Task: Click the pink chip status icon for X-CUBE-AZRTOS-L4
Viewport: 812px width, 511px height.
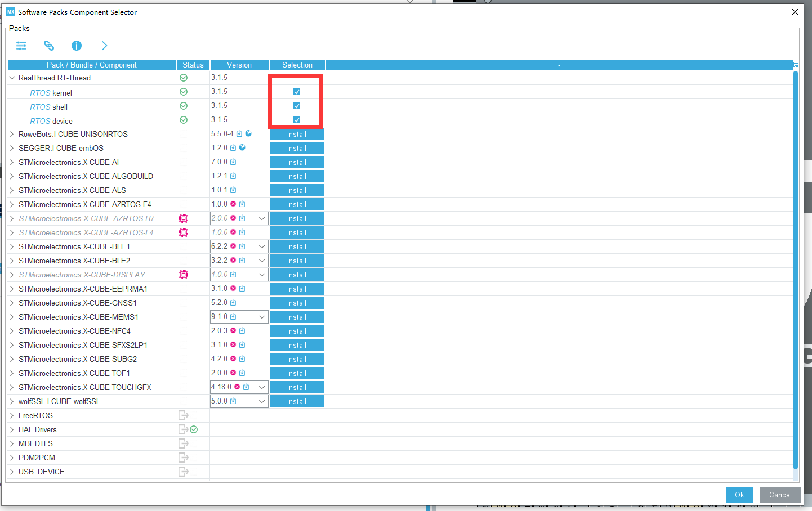Action: tap(184, 232)
